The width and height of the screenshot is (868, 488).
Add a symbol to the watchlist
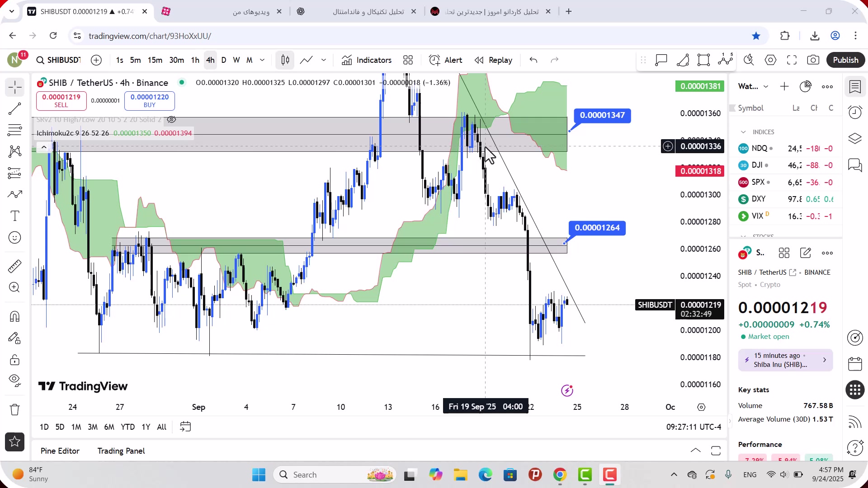pos(784,87)
